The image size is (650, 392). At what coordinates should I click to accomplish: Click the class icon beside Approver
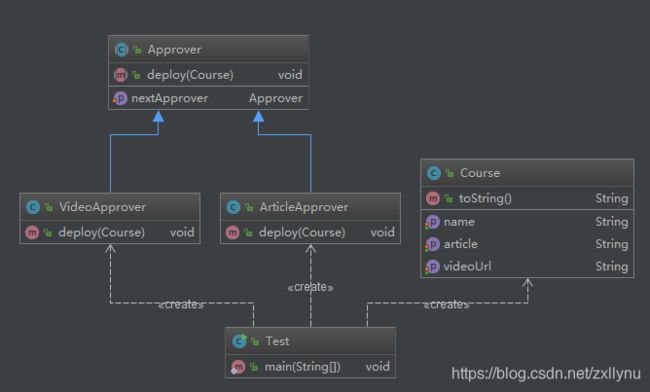click(x=121, y=49)
